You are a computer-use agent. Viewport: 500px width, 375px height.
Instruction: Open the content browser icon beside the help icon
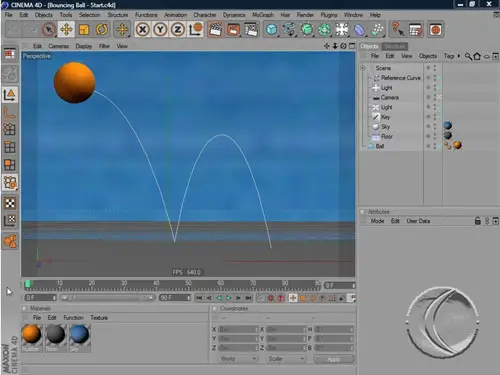pyautogui.click(x=416, y=30)
